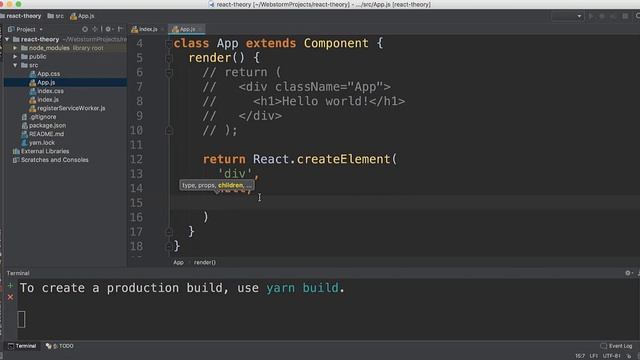Add new terminal session with plus icon
The height and width of the screenshot is (360, 640).
pos(10,286)
